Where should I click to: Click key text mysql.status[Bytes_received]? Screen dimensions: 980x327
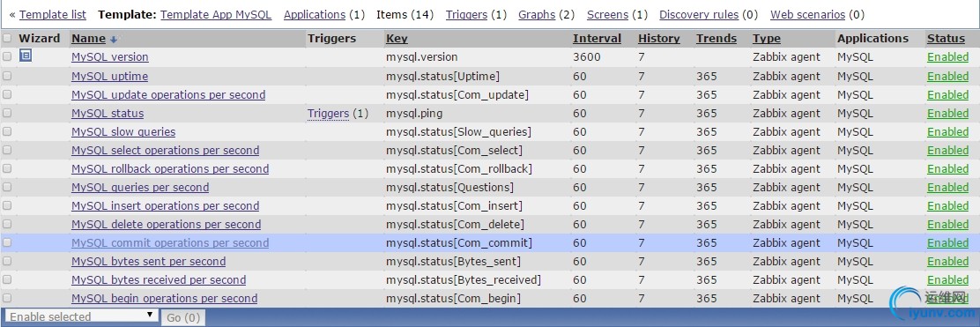(464, 280)
